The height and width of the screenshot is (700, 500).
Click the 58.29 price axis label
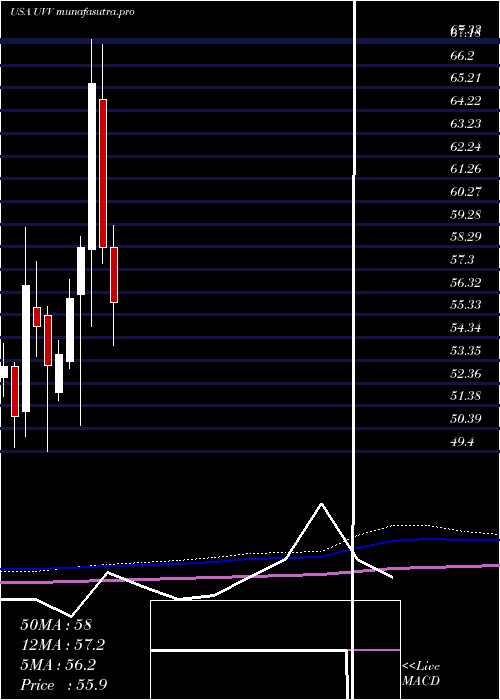tap(466, 237)
